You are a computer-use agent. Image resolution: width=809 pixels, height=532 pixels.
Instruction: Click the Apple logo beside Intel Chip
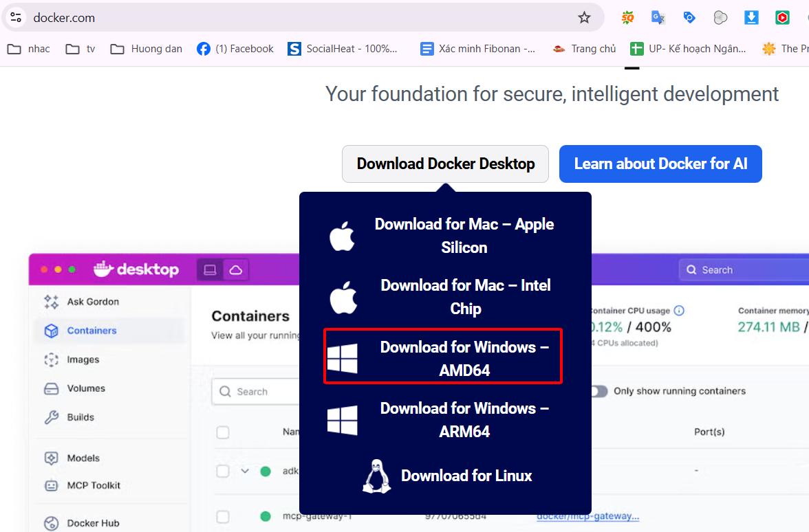[x=343, y=298]
